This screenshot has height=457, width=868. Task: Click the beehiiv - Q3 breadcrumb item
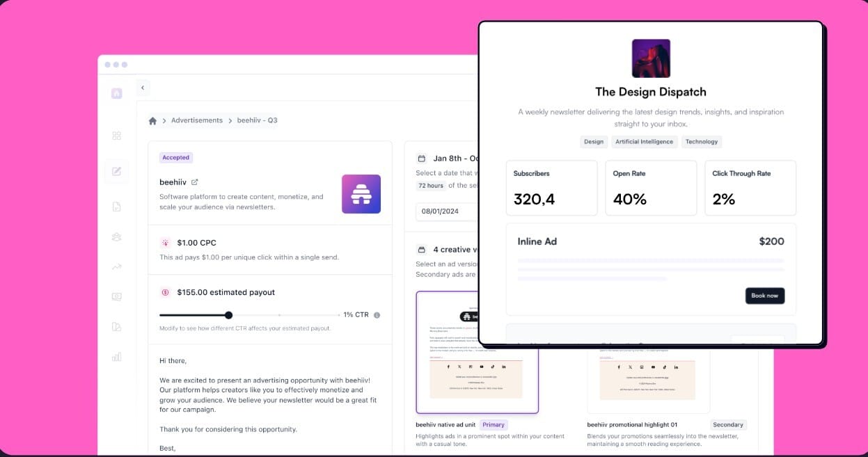pyautogui.click(x=258, y=120)
